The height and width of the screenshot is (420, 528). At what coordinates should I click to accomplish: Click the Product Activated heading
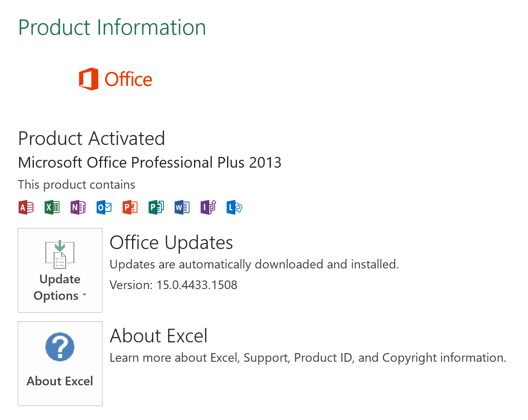(92, 138)
